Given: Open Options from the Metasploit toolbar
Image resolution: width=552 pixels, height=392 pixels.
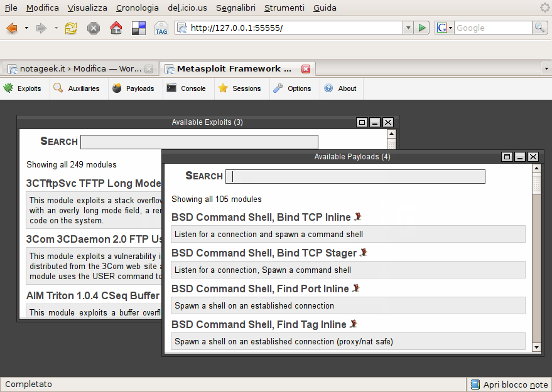Looking at the screenshot, I should 292,88.
